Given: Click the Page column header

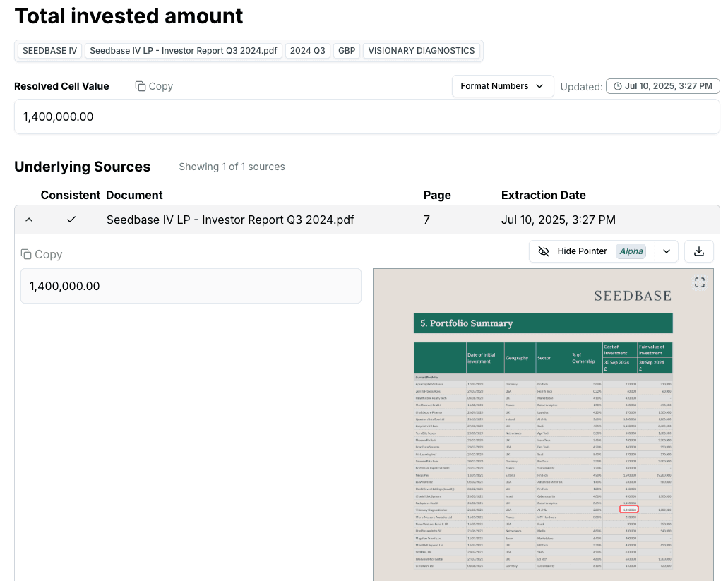Looking at the screenshot, I should click(437, 196).
